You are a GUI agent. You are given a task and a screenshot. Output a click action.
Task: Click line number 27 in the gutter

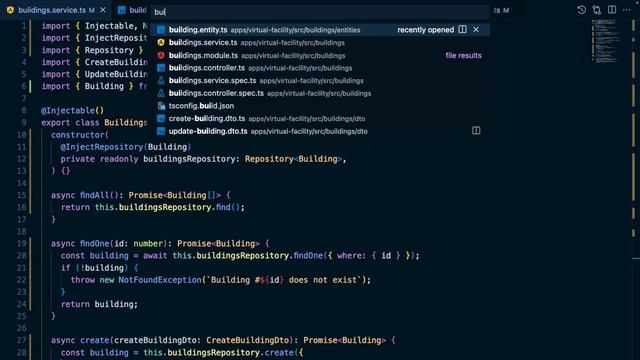coord(22,340)
